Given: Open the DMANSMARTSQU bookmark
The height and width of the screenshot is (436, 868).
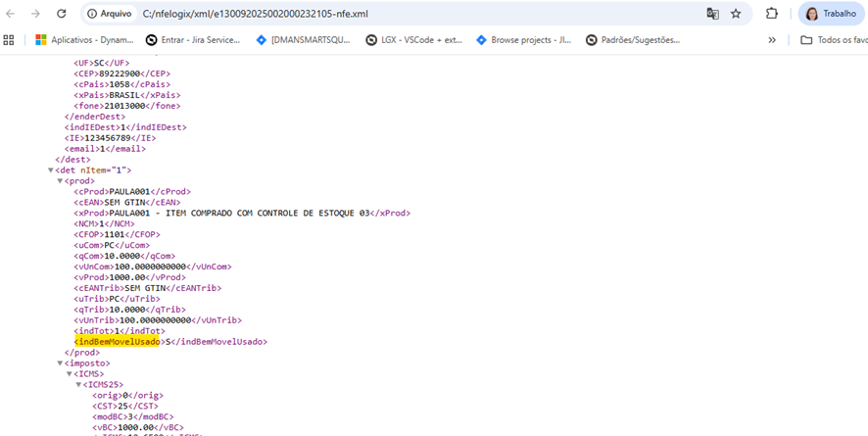Looking at the screenshot, I should pos(303,40).
